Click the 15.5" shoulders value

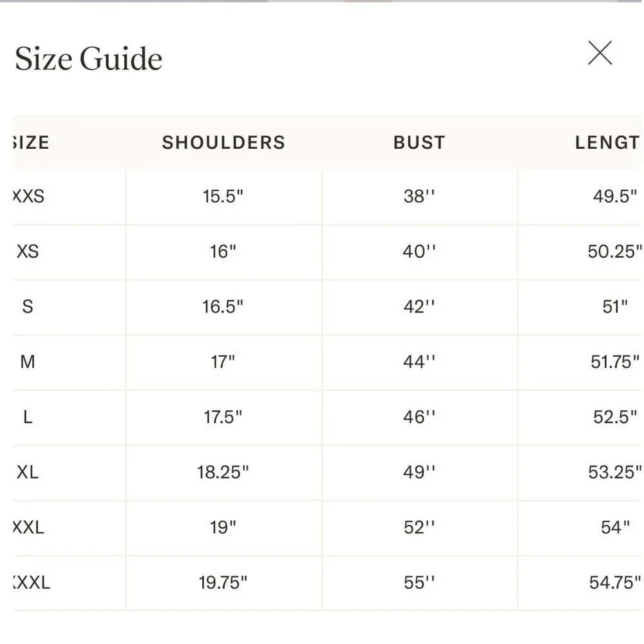[x=223, y=196]
